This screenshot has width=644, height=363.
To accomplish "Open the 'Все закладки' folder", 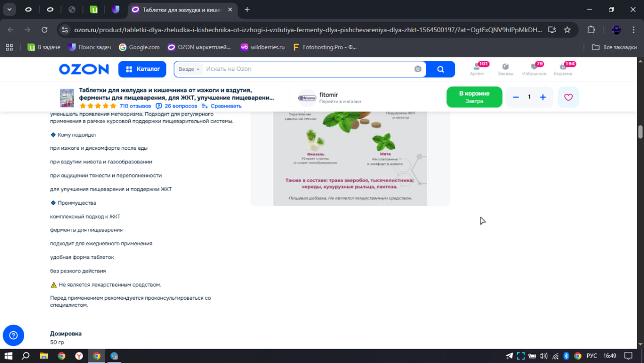I will point(613,47).
